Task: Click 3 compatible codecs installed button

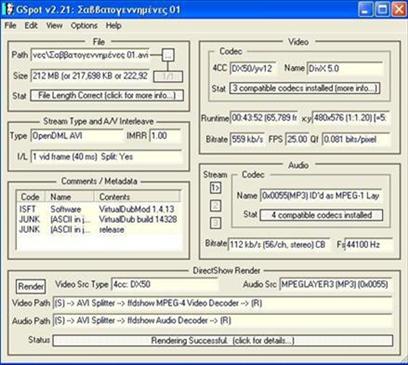Action: pyautogui.click(x=305, y=88)
